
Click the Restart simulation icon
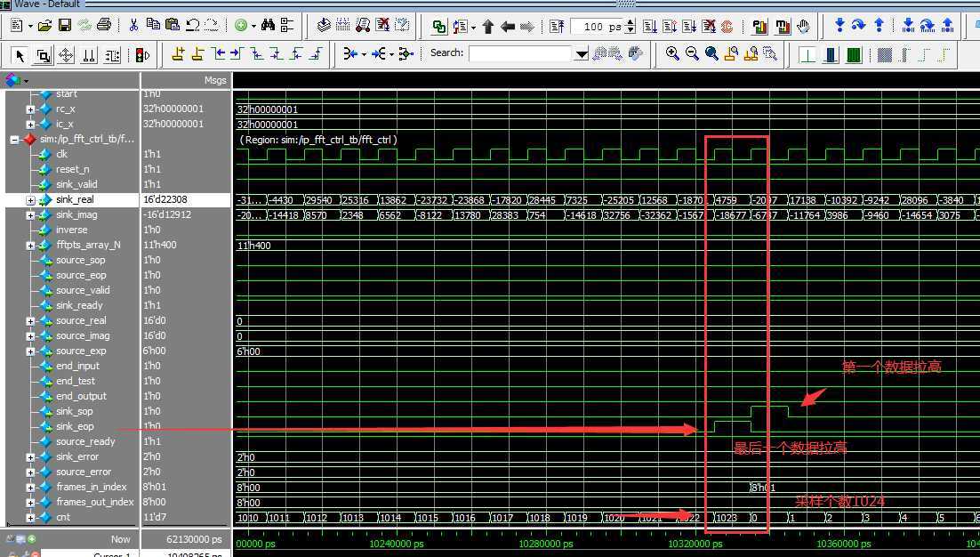[557, 27]
